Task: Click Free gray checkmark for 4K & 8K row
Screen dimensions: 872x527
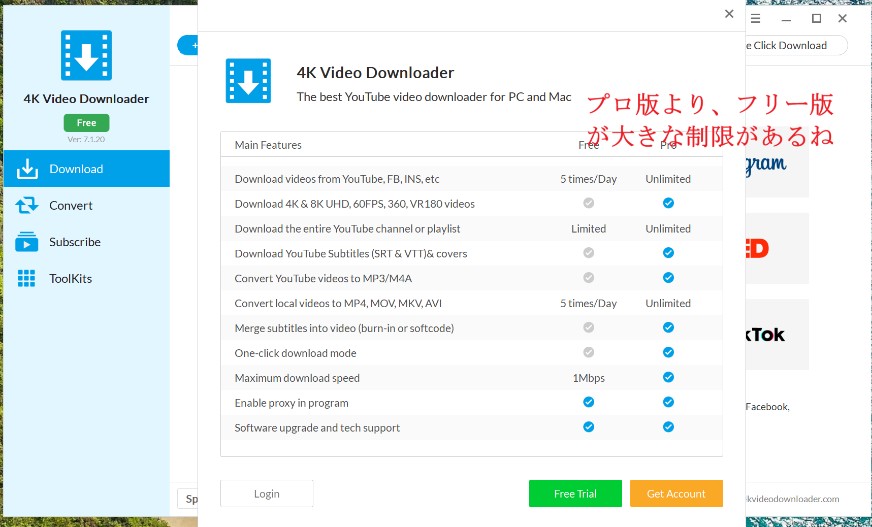Action: click(588, 203)
